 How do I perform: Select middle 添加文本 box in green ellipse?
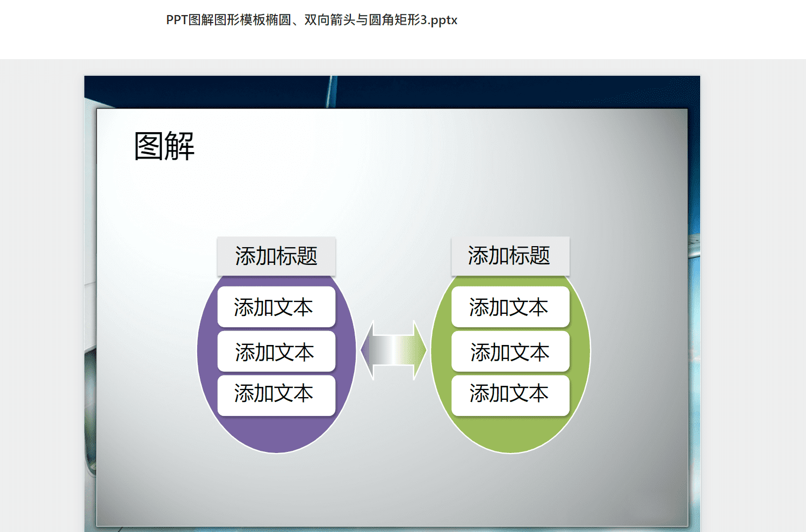pos(510,351)
